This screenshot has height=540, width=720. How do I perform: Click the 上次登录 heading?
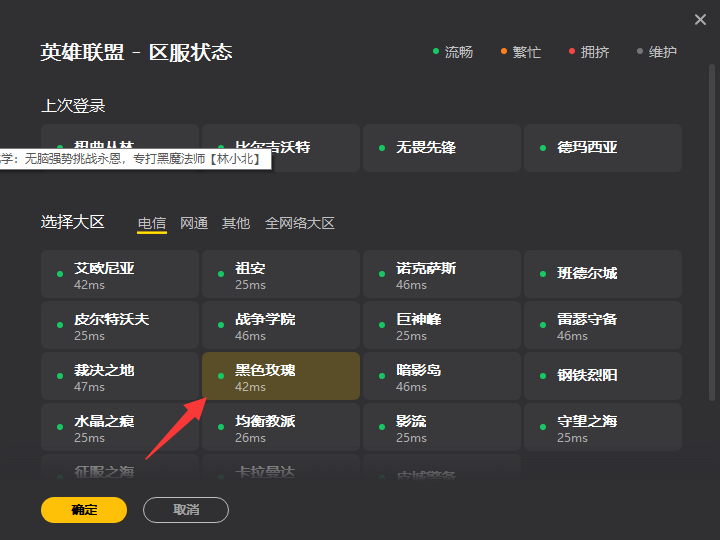[73, 106]
